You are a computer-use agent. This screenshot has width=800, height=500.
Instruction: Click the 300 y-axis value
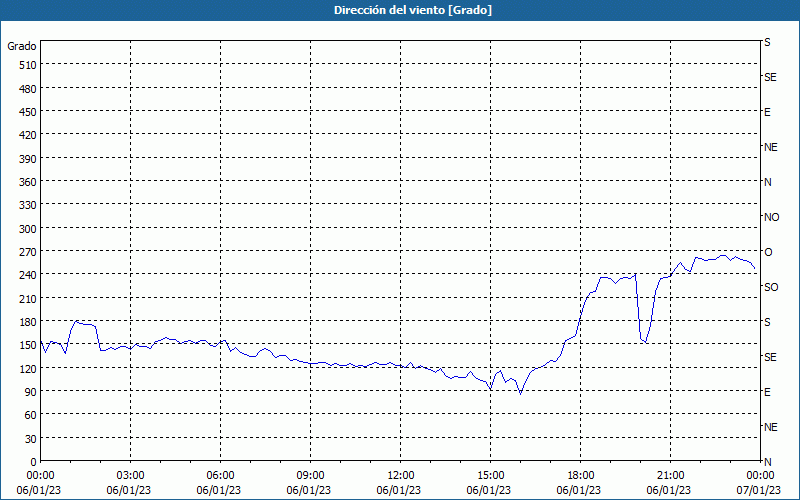[x=29, y=229]
